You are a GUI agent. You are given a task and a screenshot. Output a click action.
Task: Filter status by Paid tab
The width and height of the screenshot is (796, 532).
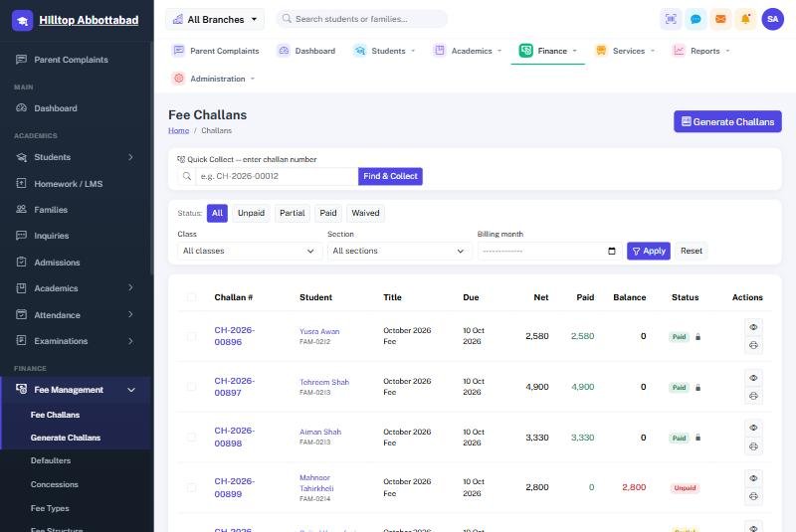click(328, 214)
